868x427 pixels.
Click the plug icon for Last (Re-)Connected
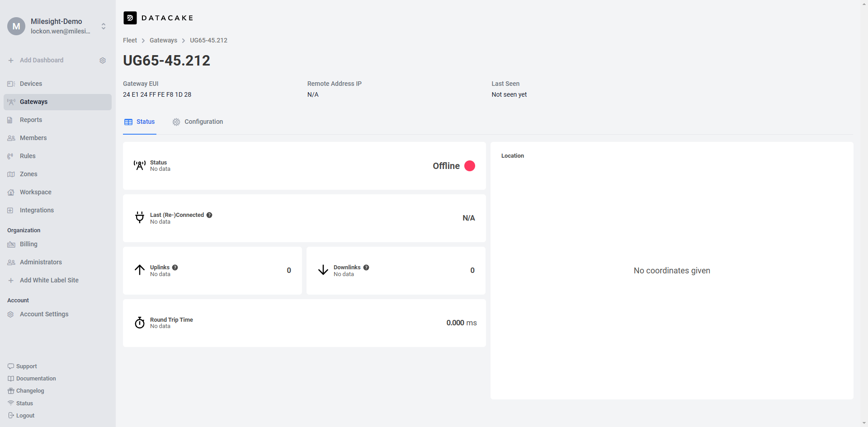[x=140, y=218]
